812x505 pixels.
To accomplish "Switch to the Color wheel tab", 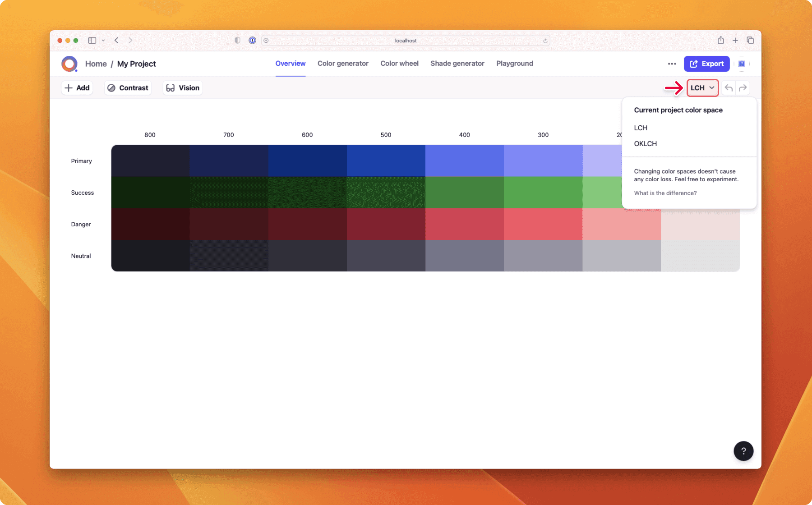I will (399, 63).
